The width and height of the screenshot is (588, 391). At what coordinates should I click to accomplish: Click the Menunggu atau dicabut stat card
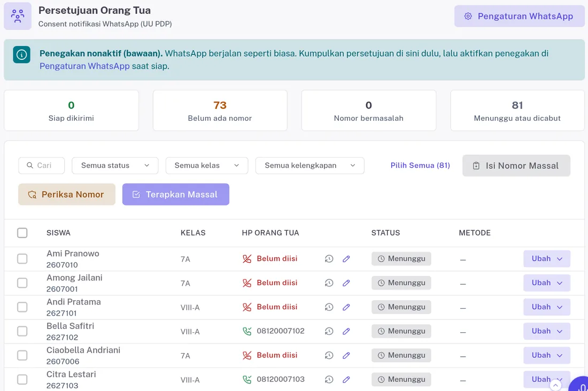517,110
